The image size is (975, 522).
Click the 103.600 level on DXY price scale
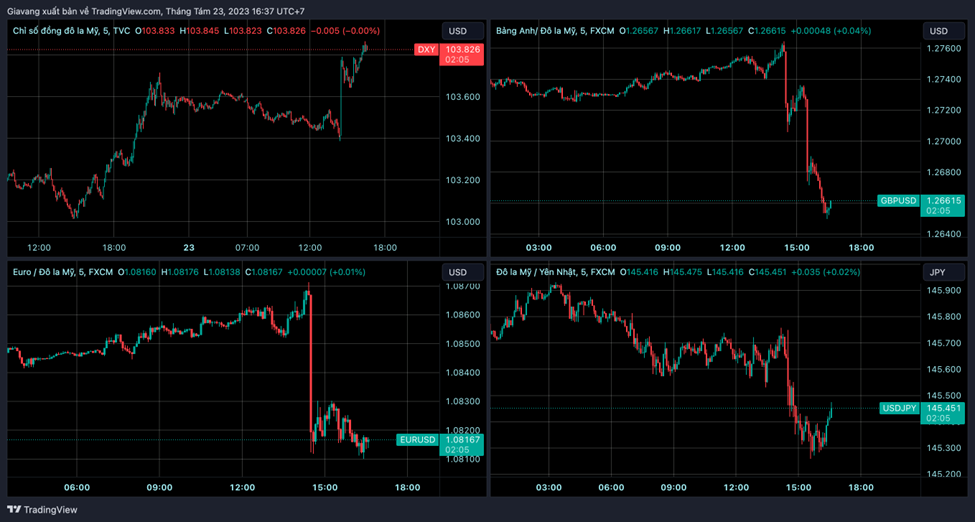pyautogui.click(x=461, y=97)
